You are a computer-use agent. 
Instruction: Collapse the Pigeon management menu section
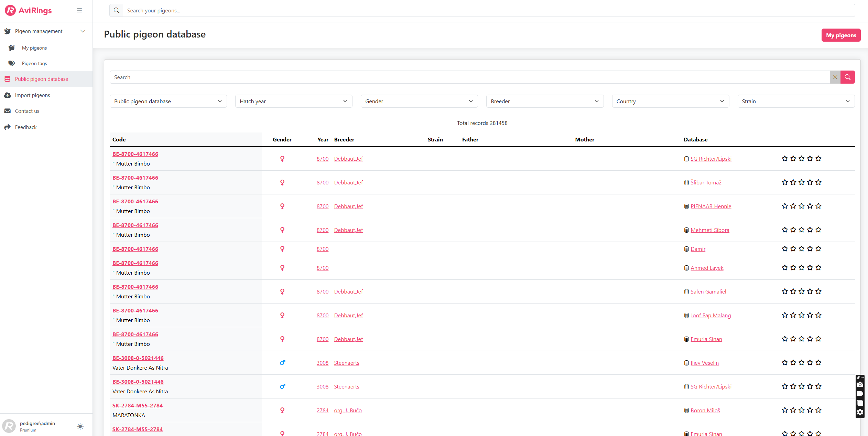pos(83,31)
